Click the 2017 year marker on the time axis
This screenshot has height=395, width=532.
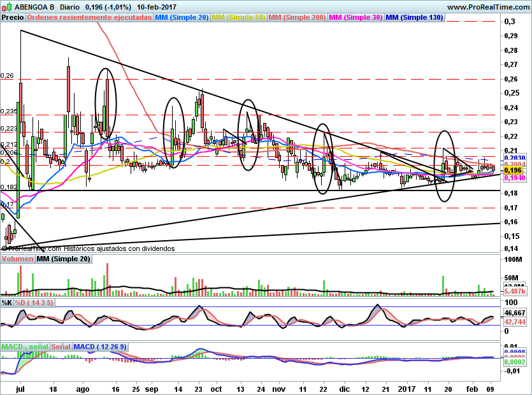(x=406, y=389)
